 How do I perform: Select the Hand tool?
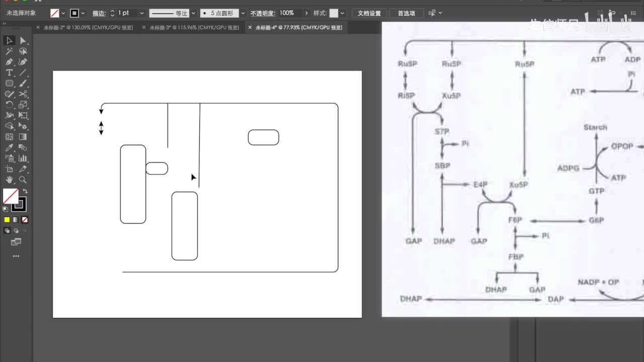click(9, 179)
